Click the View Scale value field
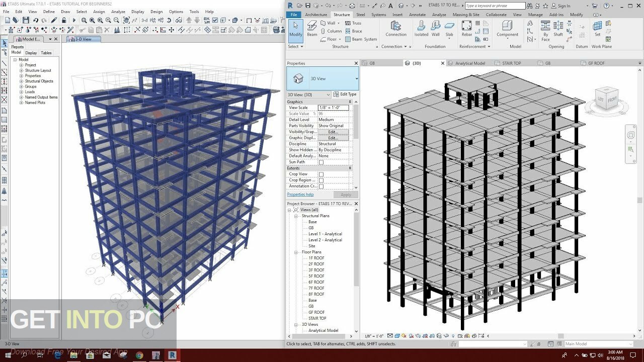This screenshot has height=362, width=644. [x=333, y=108]
